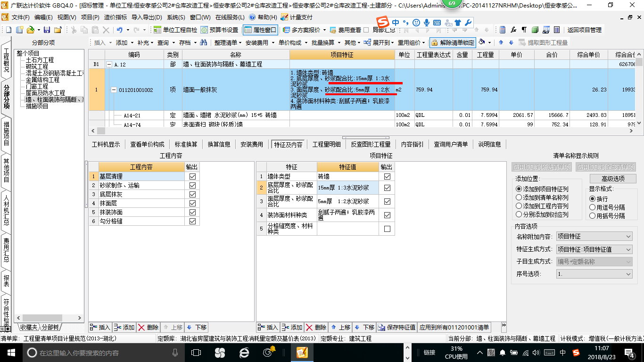Click the new file icon
The image size is (644, 362).
click(8, 30)
